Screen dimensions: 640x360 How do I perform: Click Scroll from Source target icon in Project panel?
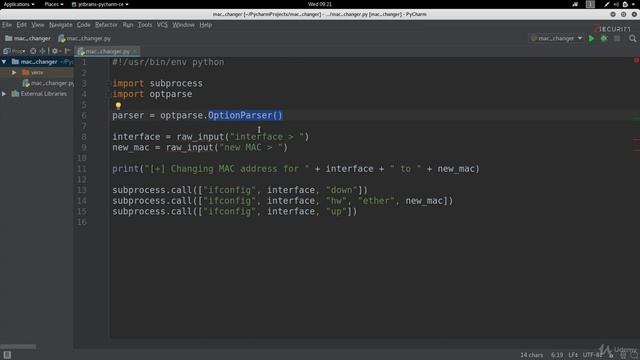click(33, 51)
